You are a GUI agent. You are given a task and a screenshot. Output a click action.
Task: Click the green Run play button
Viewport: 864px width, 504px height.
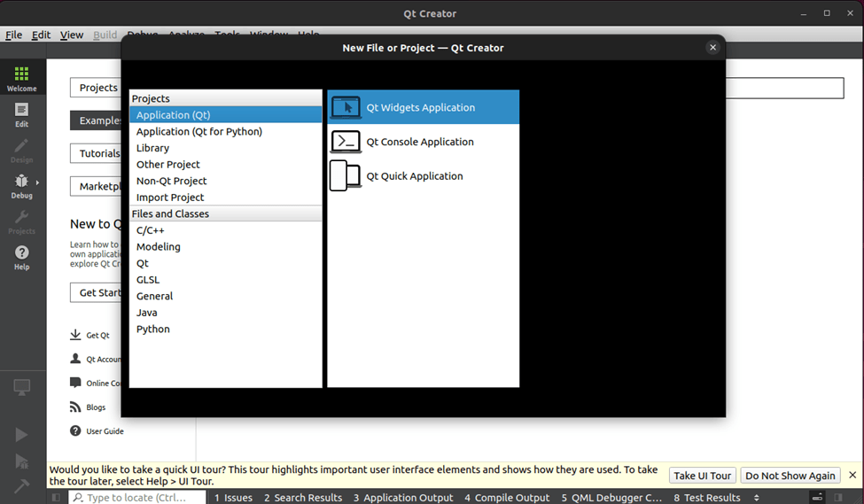21,435
